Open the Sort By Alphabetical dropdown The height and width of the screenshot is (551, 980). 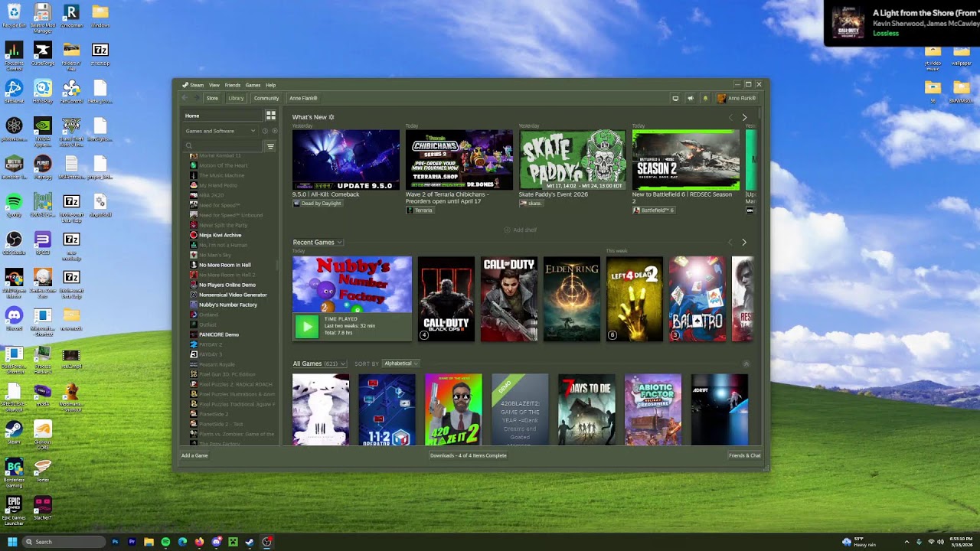[400, 364]
